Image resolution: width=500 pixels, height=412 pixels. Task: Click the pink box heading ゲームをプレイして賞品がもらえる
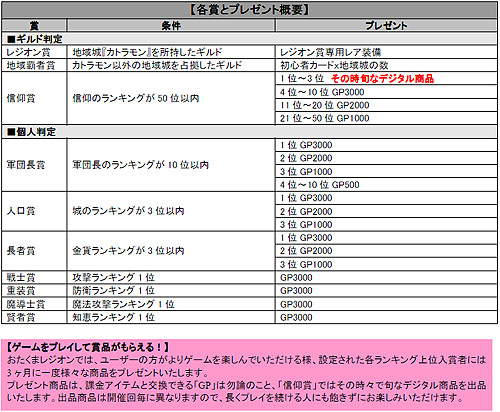tap(88, 347)
